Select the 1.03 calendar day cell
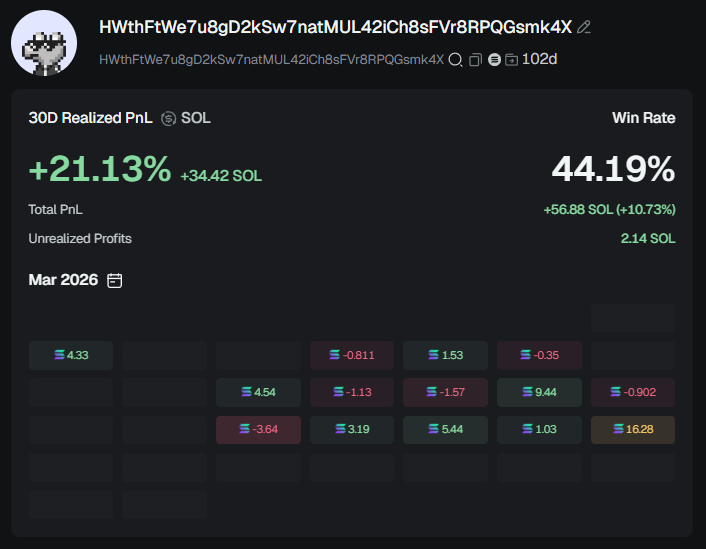This screenshot has height=549, width=706. [539, 430]
